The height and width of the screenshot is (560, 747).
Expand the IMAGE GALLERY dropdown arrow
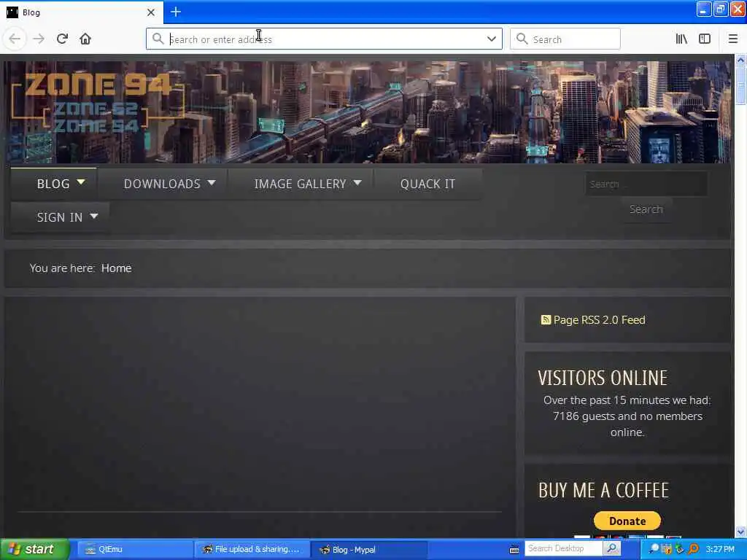pos(357,182)
